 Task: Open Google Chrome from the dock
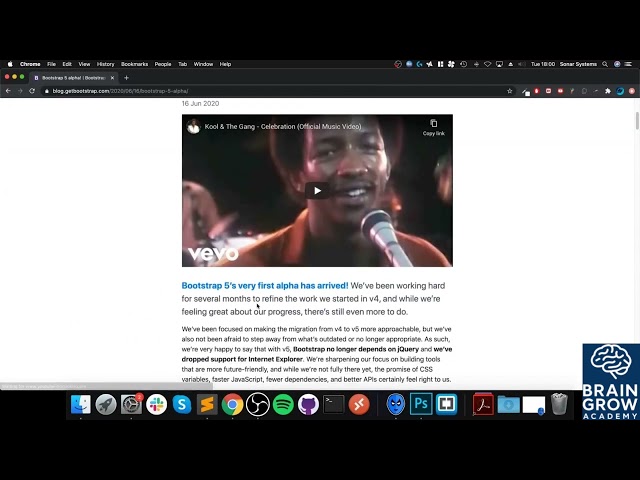(x=232, y=404)
